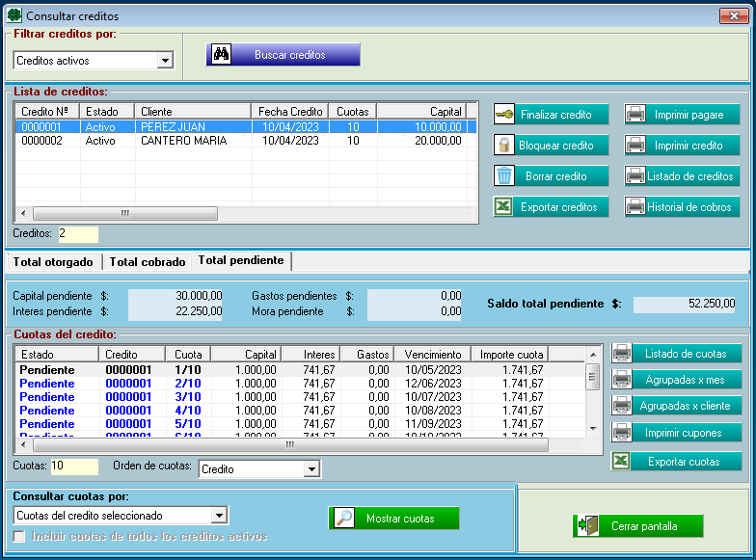Select the CANTERO MARIA credit row
Screen dimensions: 756x560
[x=183, y=141]
